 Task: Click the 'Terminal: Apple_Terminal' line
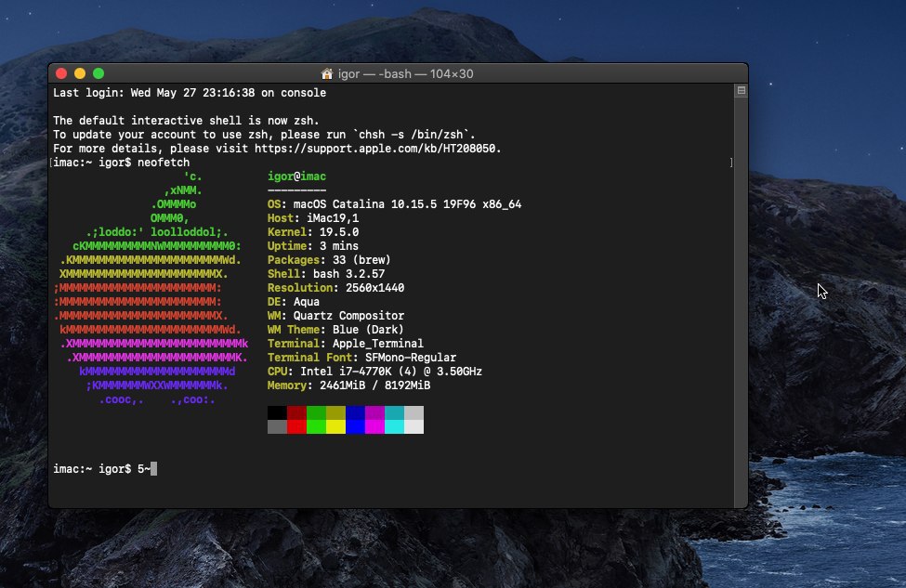click(x=346, y=343)
